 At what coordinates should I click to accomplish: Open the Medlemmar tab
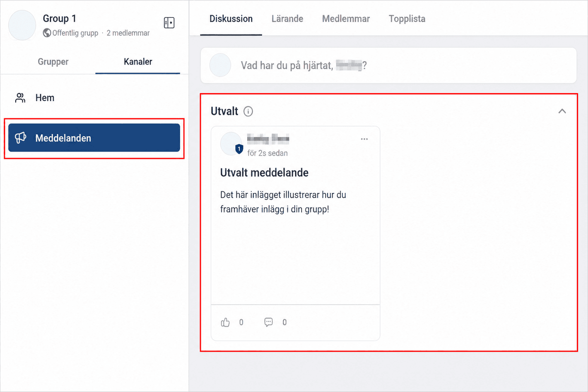tap(346, 19)
